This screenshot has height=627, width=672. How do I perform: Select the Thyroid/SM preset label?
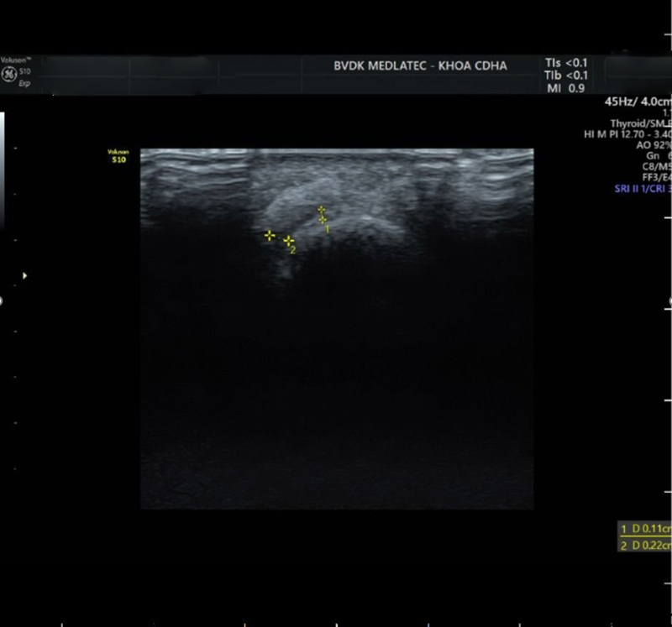(x=640, y=123)
